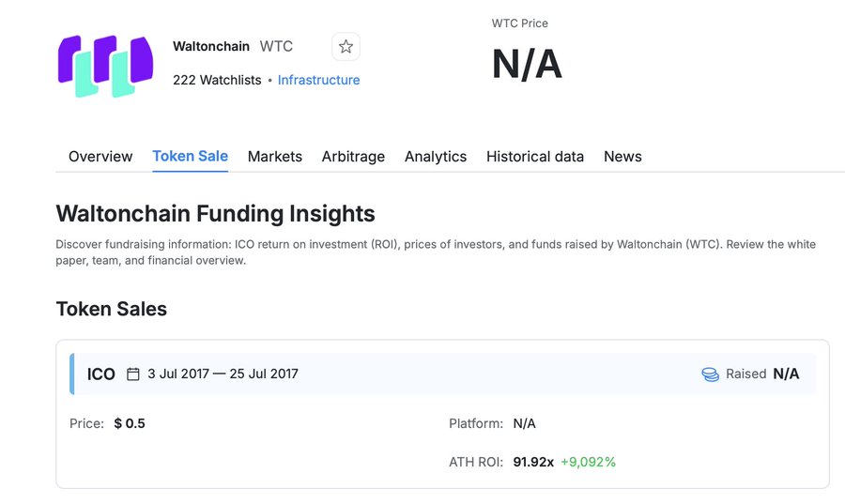845x504 pixels.
Task: Click the '3 Jul 2017 — 25 Jul 2017' dates
Action: pyautogui.click(x=223, y=374)
